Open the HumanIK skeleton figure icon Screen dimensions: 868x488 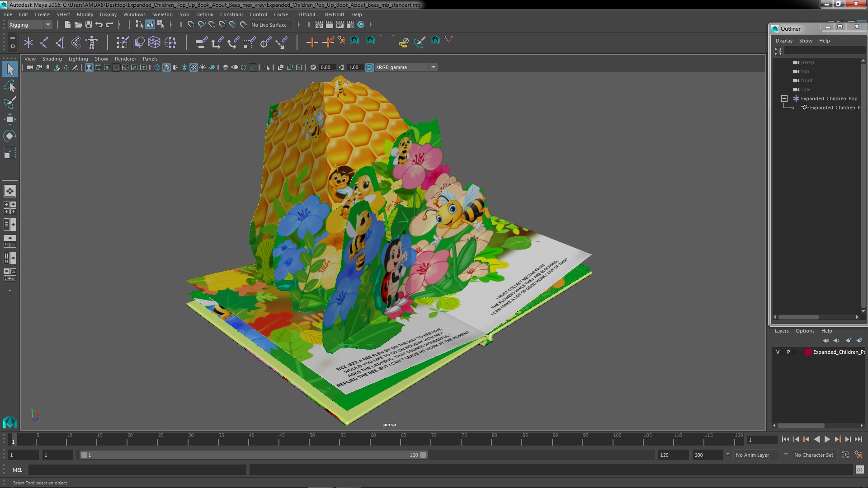point(92,42)
